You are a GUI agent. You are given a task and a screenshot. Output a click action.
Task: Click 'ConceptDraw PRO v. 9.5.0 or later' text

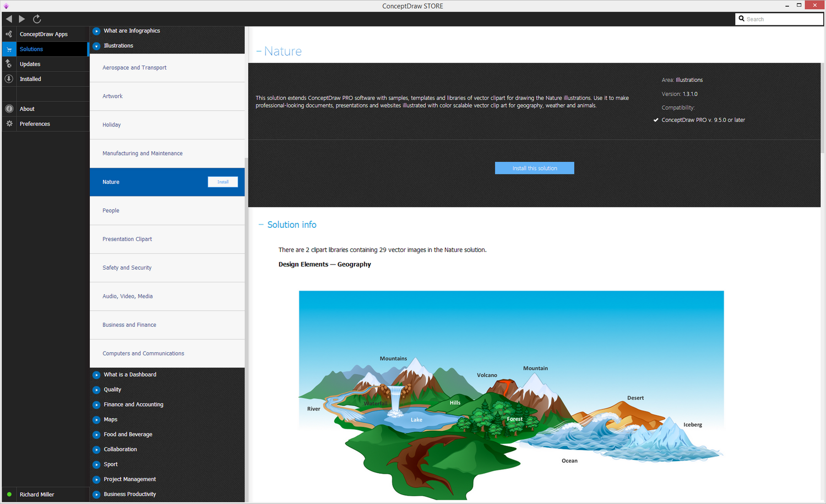[x=703, y=120]
